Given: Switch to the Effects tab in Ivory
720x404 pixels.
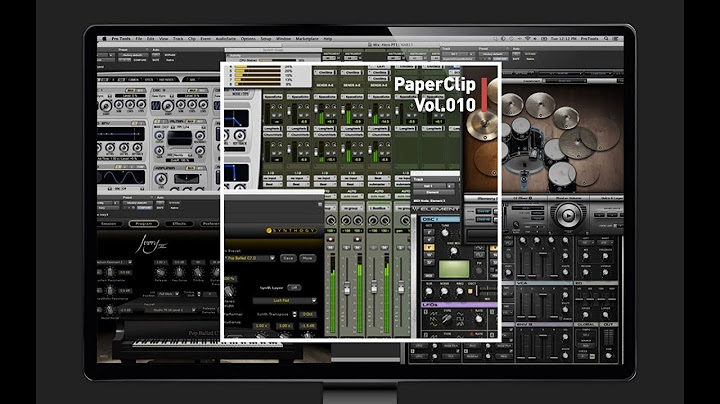Looking at the screenshot, I should tap(179, 224).
